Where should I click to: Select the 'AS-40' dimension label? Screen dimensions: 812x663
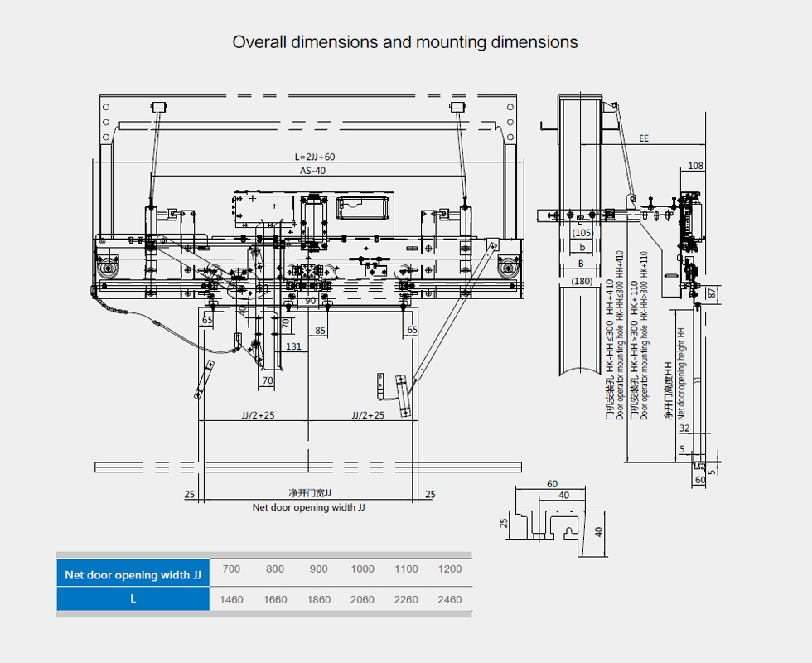point(312,171)
